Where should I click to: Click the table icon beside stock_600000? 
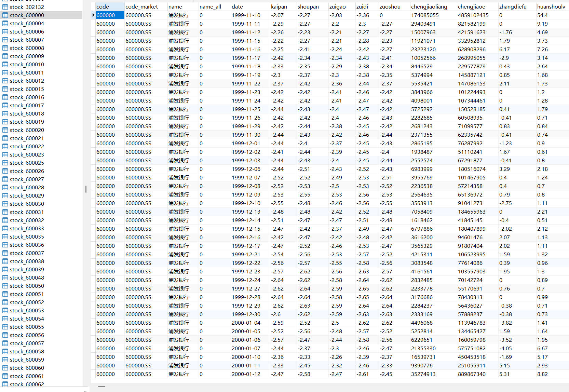click(x=5, y=15)
